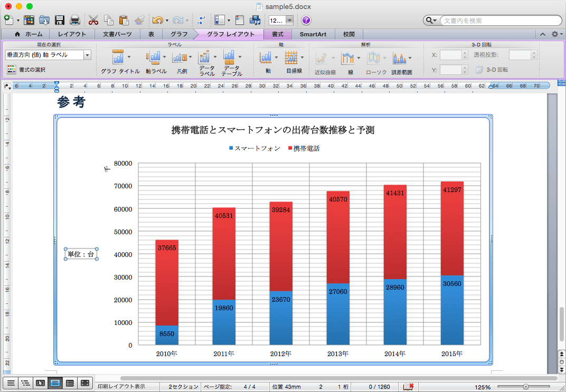566x392 pixels.
Task: Expand the 現在の選択 chart element dropdown
Action: tap(87, 55)
